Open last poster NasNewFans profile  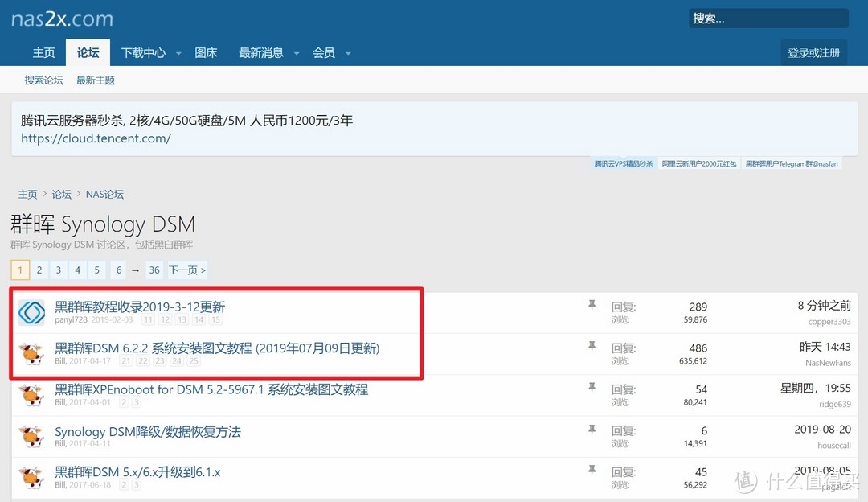click(828, 363)
